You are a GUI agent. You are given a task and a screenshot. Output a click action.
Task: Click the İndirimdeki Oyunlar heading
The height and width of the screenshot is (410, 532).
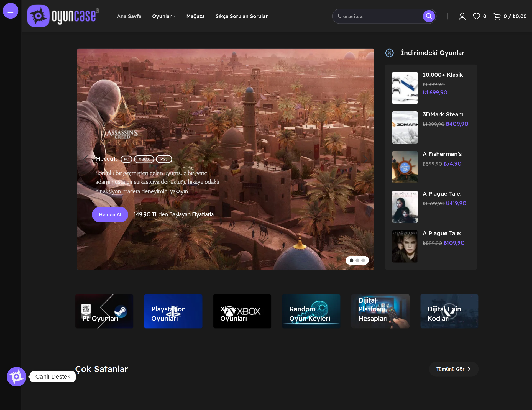(x=432, y=53)
